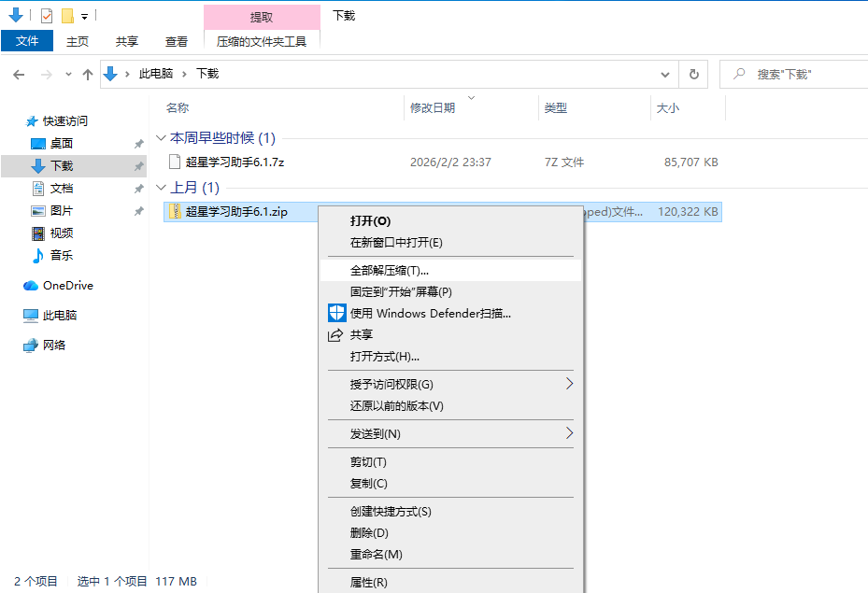The width and height of the screenshot is (868, 593).
Task: Click the Refresh button in address bar
Action: (693, 74)
